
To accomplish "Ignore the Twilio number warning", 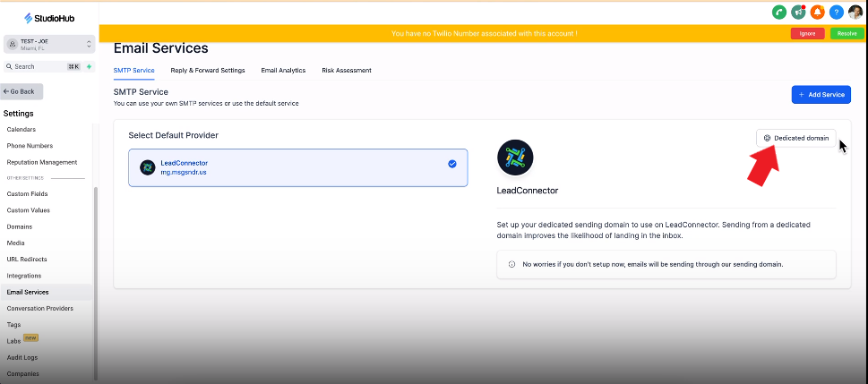I will (x=807, y=33).
